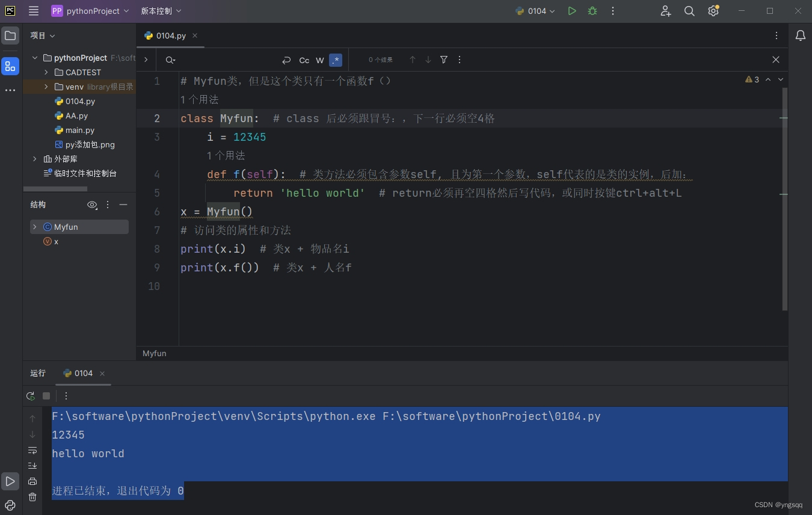This screenshot has height=515, width=812.
Task: Open IDE settings gear icon
Action: pos(713,11)
